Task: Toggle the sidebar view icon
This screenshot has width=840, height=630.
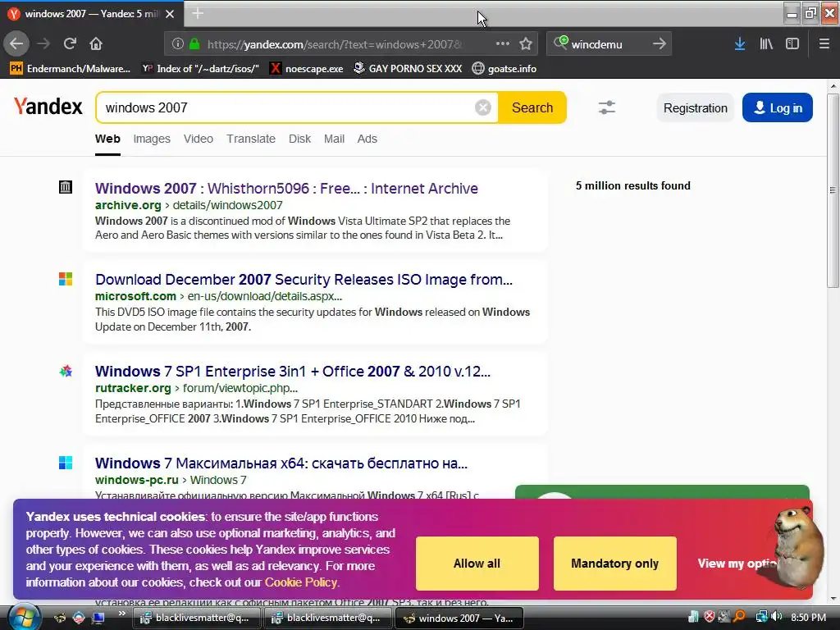Action: click(792, 44)
